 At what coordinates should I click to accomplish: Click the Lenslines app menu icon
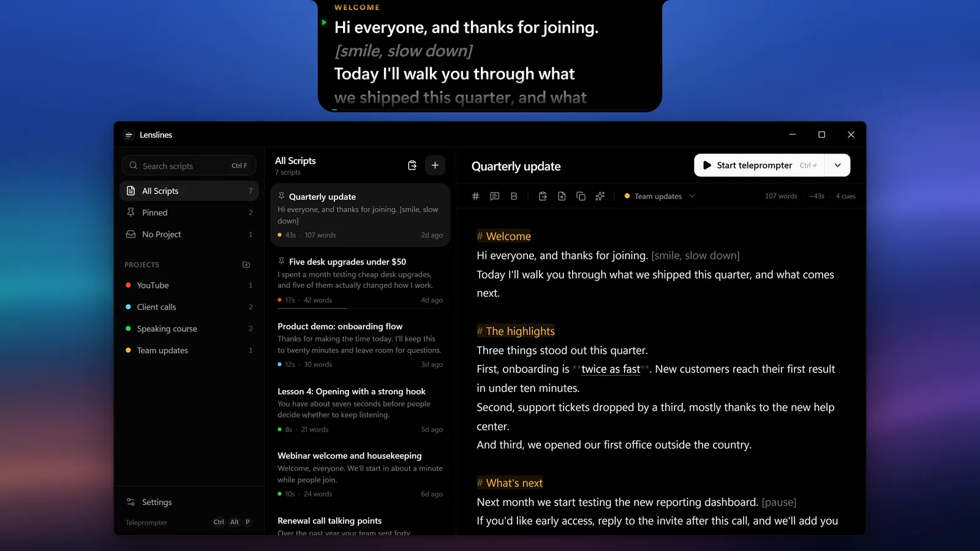tap(129, 135)
